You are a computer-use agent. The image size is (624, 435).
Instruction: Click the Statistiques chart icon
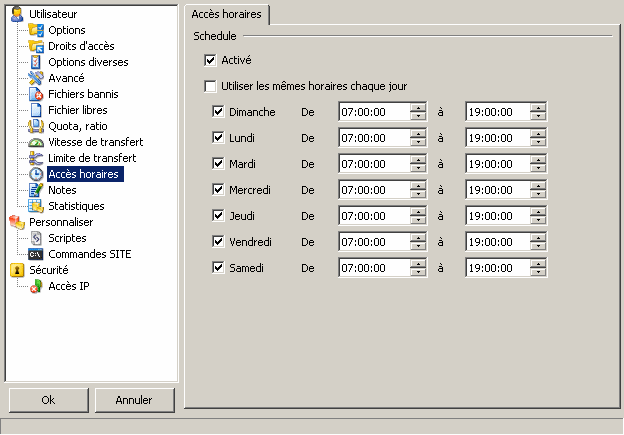[37, 206]
